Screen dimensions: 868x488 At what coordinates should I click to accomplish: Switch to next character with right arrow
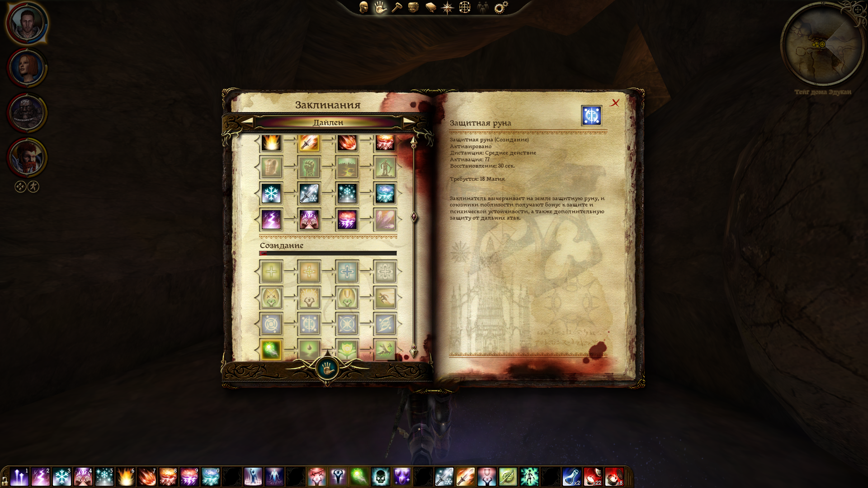pos(409,122)
